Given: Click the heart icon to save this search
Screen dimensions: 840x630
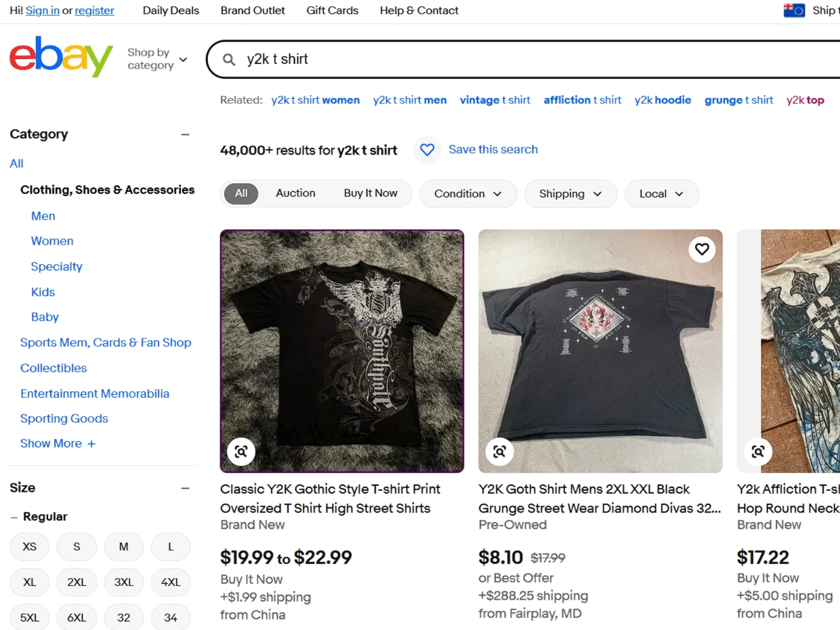Looking at the screenshot, I should tap(427, 150).
